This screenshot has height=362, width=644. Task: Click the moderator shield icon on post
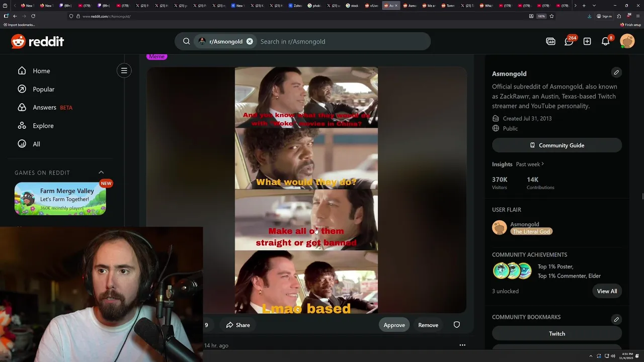(457, 325)
